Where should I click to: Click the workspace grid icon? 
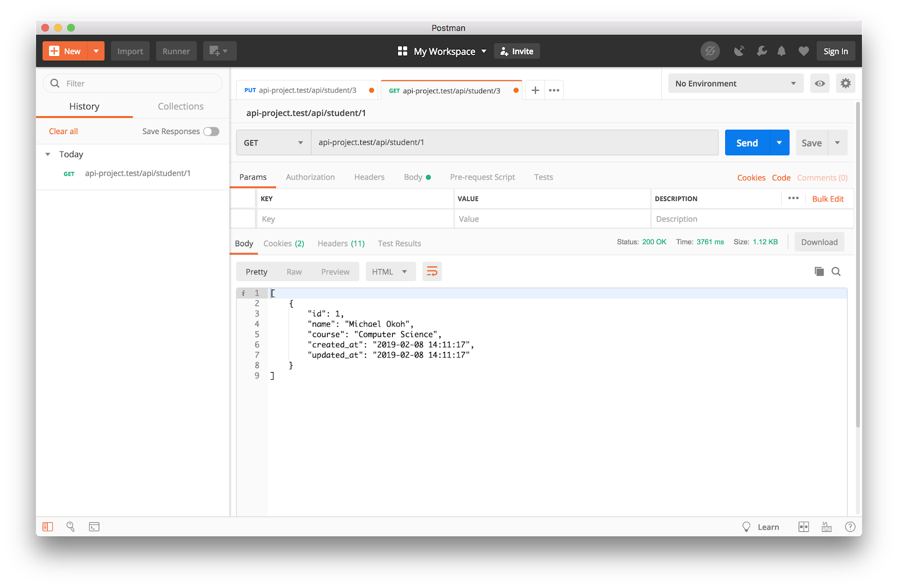coord(402,51)
